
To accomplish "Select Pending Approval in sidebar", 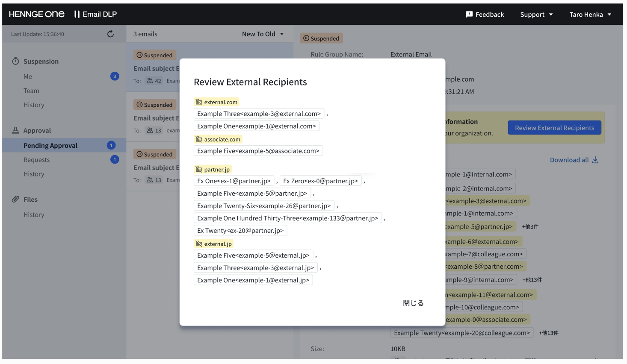I will click(64, 145).
